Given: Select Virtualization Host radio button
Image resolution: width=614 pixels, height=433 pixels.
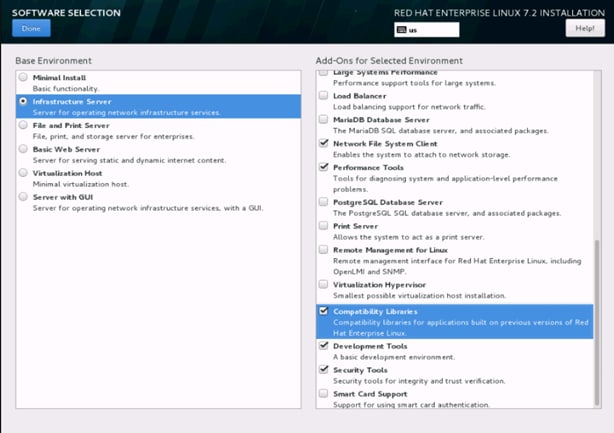Looking at the screenshot, I should tap(23, 173).
